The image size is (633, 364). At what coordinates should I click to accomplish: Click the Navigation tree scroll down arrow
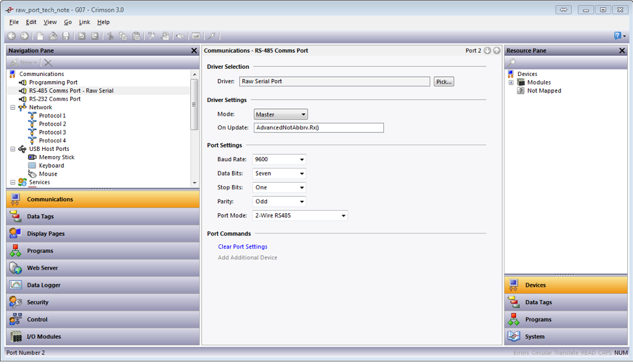194,183
